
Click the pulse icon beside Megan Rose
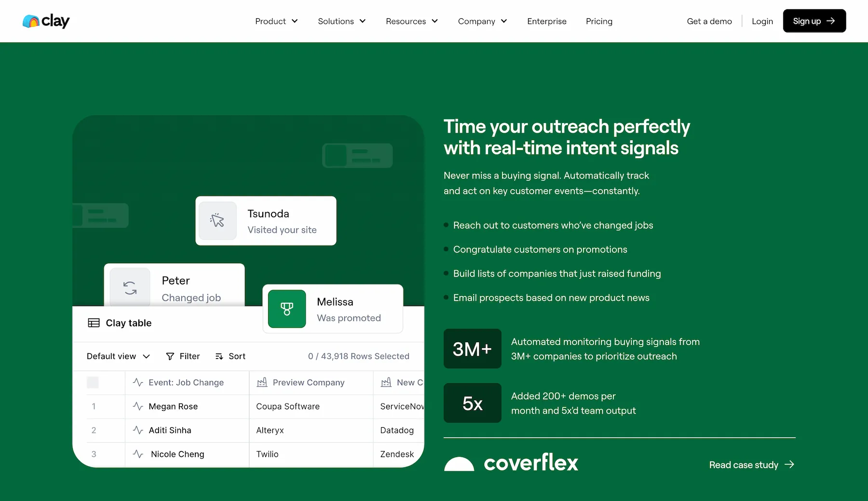point(138,406)
